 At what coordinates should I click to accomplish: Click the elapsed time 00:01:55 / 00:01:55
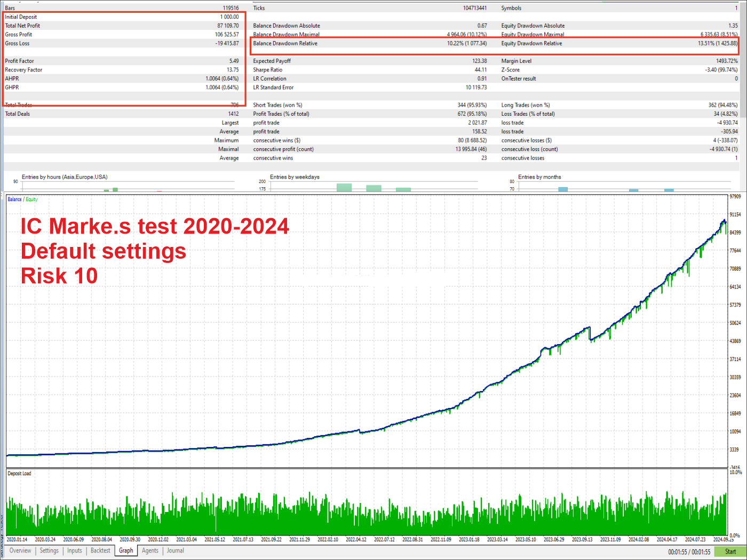click(x=689, y=552)
